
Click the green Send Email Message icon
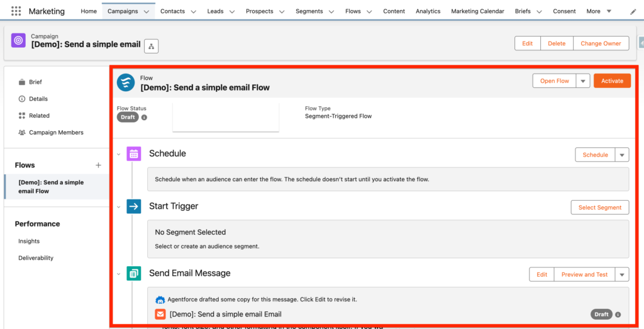(133, 274)
